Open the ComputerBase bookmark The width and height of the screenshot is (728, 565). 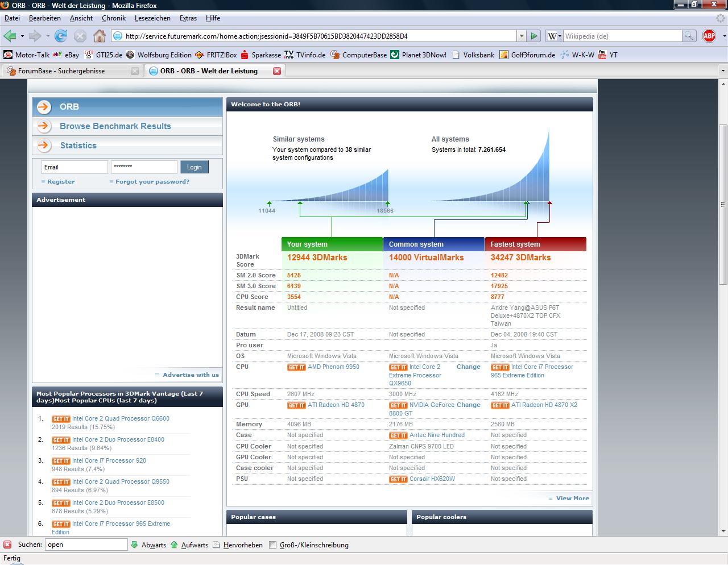pos(359,55)
